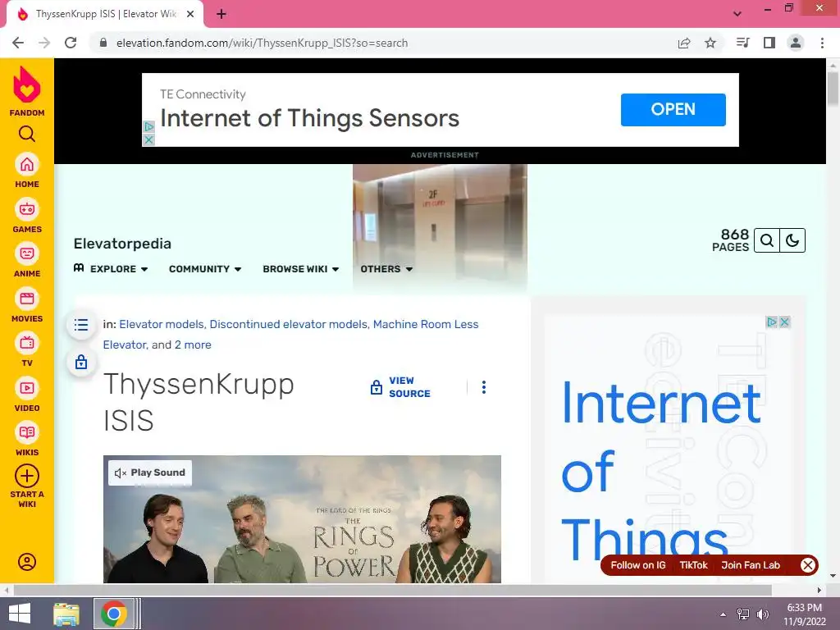Go to Fandom Home icon
The image size is (840, 630).
pyautogui.click(x=27, y=164)
